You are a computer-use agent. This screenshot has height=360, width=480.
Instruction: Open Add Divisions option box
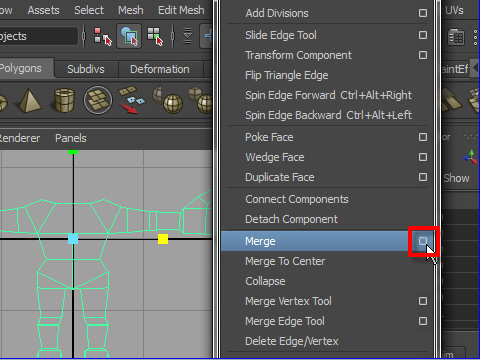pos(423,13)
